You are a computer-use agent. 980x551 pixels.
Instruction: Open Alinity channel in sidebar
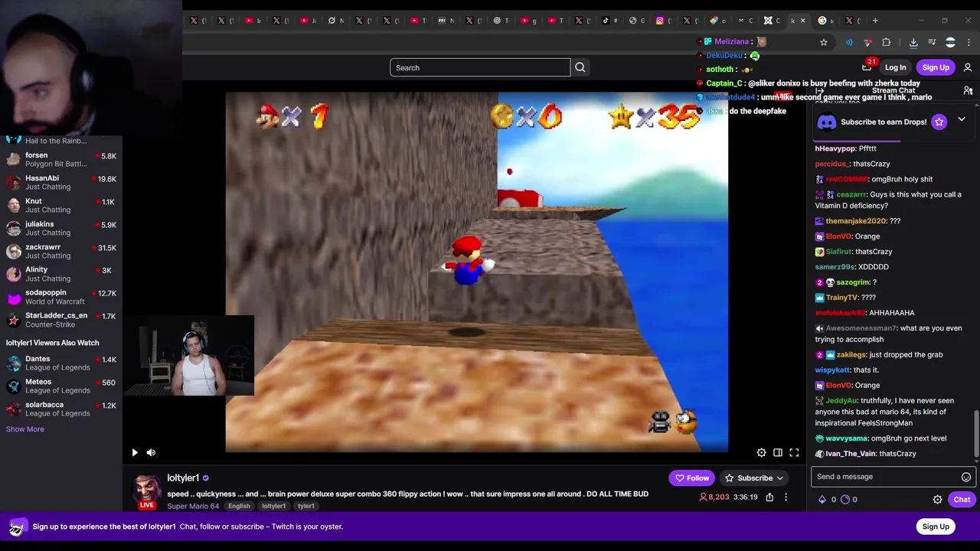[x=61, y=274]
